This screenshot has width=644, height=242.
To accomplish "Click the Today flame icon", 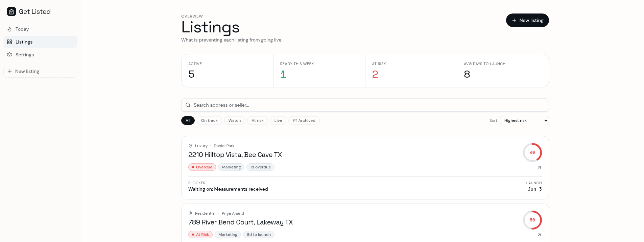I will coord(9,29).
